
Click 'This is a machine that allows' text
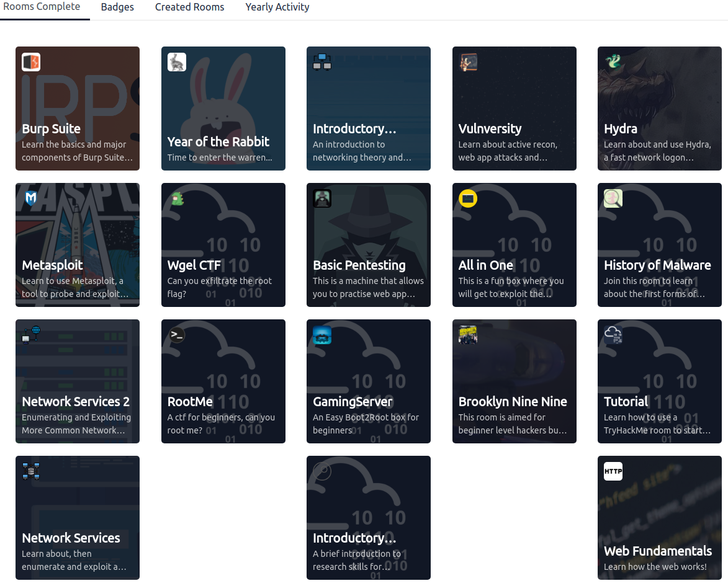point(368,287)
